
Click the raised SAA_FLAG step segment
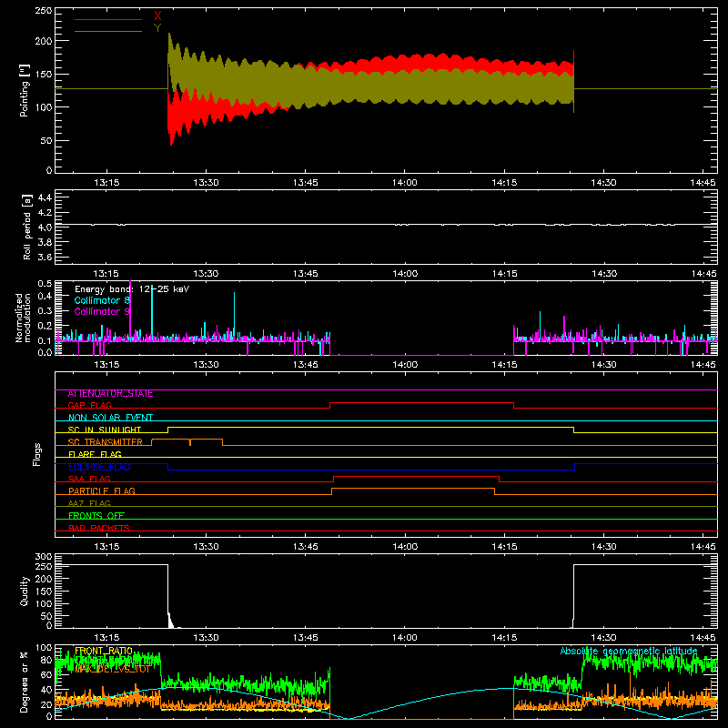pyautogui.click(x=417, y=477)
